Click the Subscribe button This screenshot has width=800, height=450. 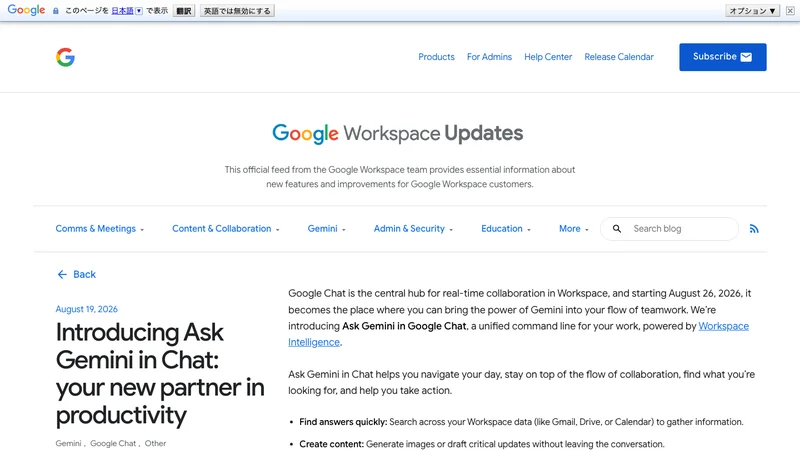[x=722, y=57]
